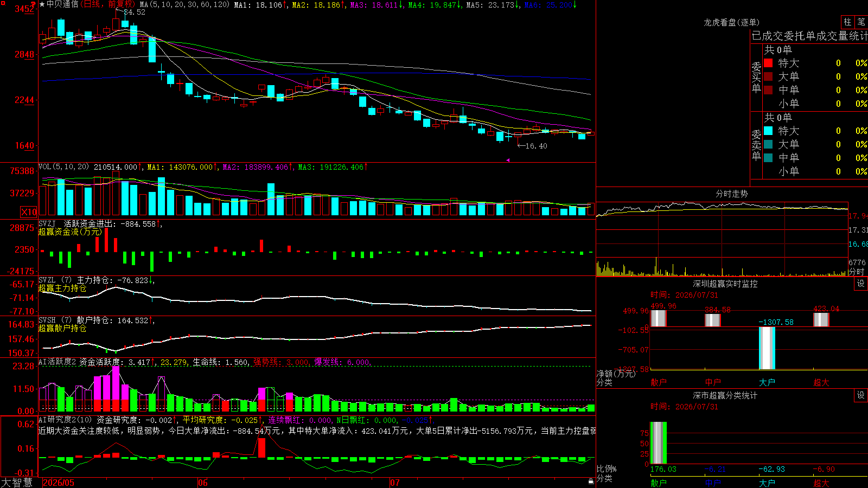This screenshot has height=488, width=868.
Task: Click the green 散户 bar in 分类统计 chart
Action: coord(659,442)
